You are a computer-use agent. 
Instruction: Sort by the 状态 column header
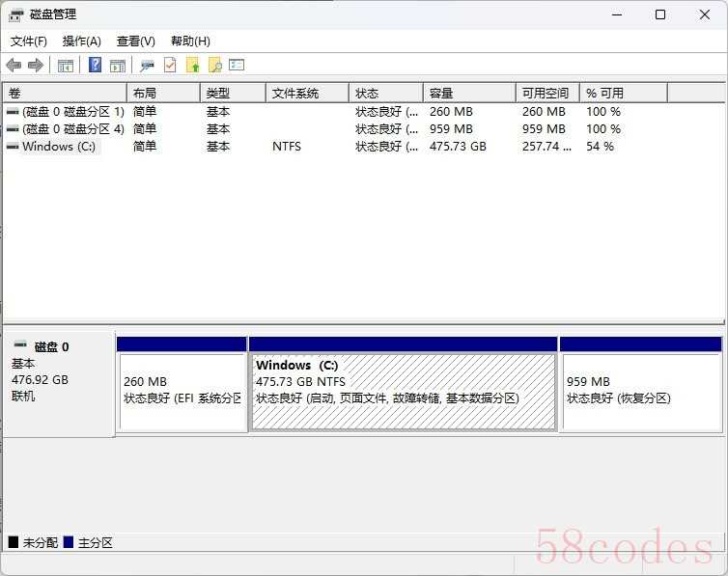click(x=386, y=94)
